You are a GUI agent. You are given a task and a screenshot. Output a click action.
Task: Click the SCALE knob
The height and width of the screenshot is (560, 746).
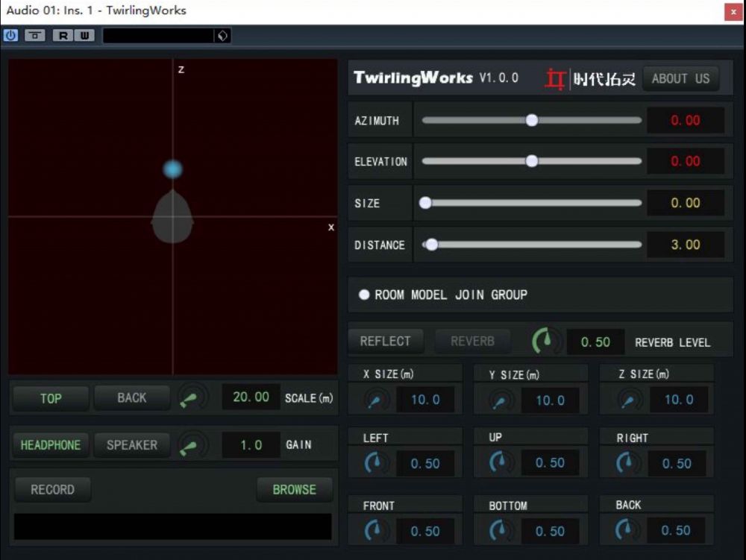193,398
